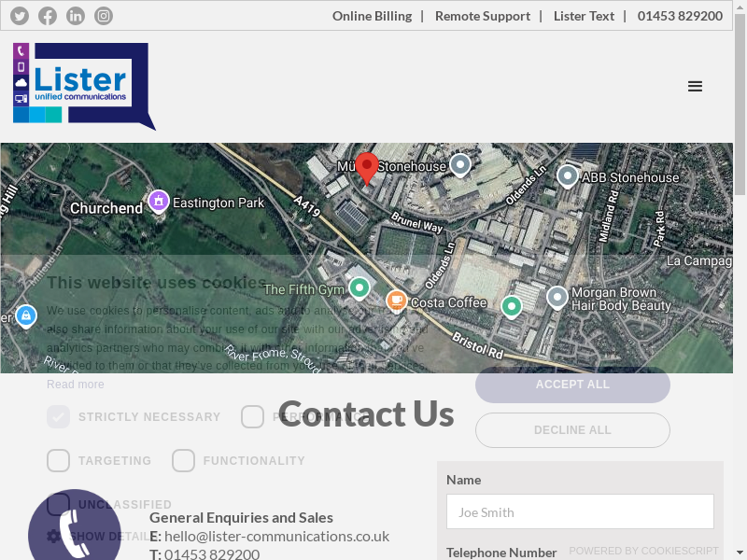
Task: Toggle the Performance cookies checkbox
Action: pyautogui.click(x=252, y=416)
